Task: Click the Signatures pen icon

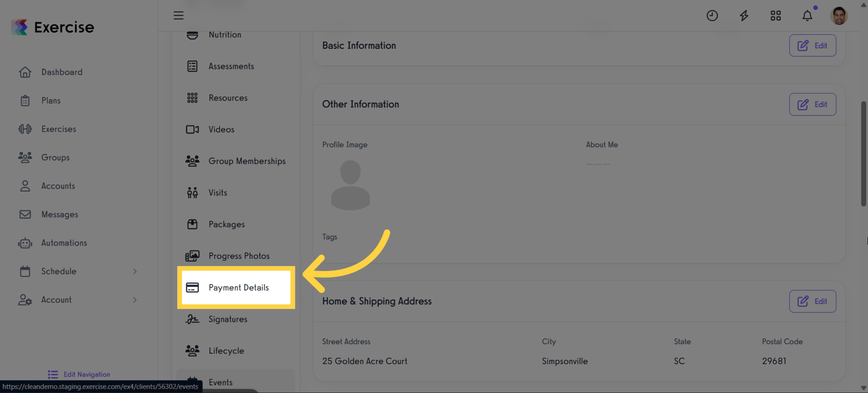Action: (x=193, y=319)
